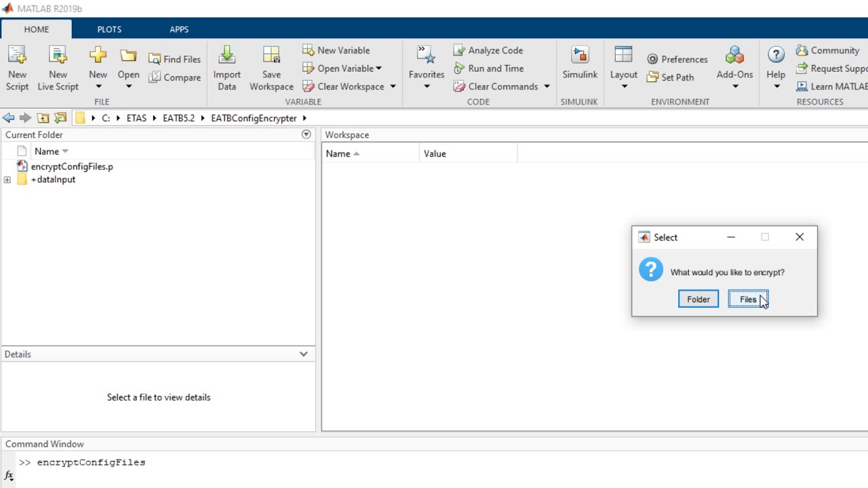Select encryptConfigFiles.p file
Viewport: 868px width, 488px height.
(x=72, y=166)
